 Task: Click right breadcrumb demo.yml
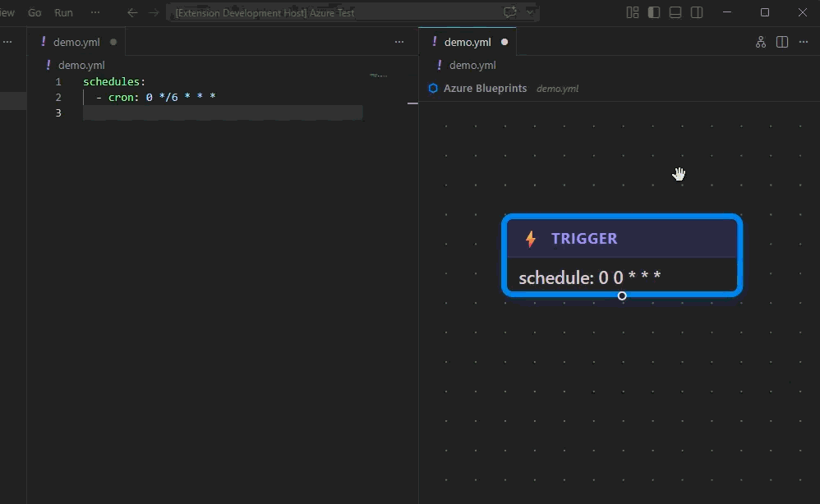pos(472,66)
